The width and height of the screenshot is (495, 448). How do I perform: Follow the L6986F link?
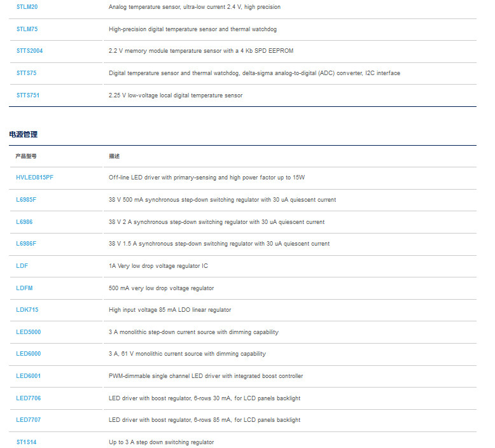pyautogui.click(x=26, y=244)
